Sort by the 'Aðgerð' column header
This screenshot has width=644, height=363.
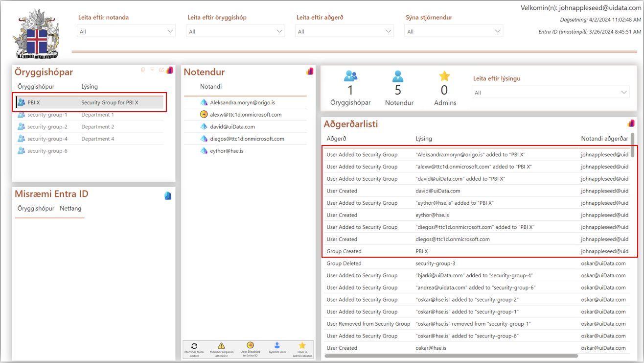(337, 139)
